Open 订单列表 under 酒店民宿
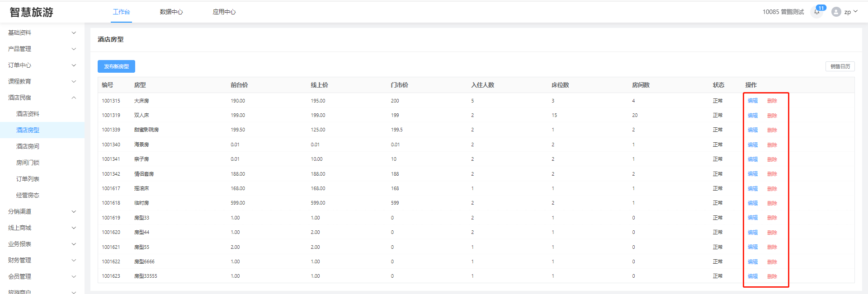 point(28,179)
